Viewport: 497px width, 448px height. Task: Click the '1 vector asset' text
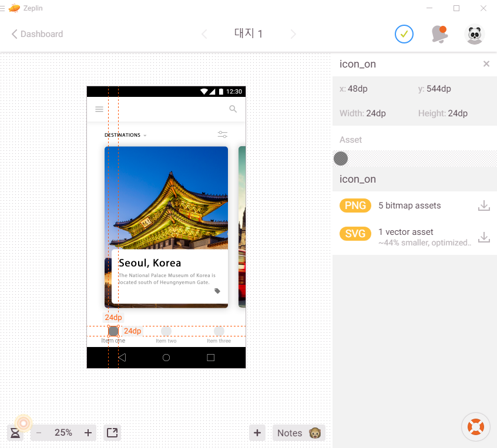pyautogui.click(x=406, y=232)
